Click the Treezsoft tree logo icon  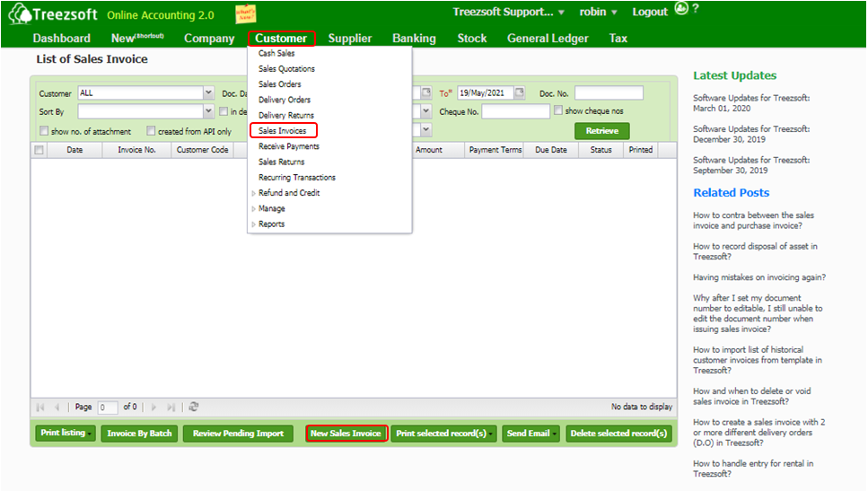point(20,13)
